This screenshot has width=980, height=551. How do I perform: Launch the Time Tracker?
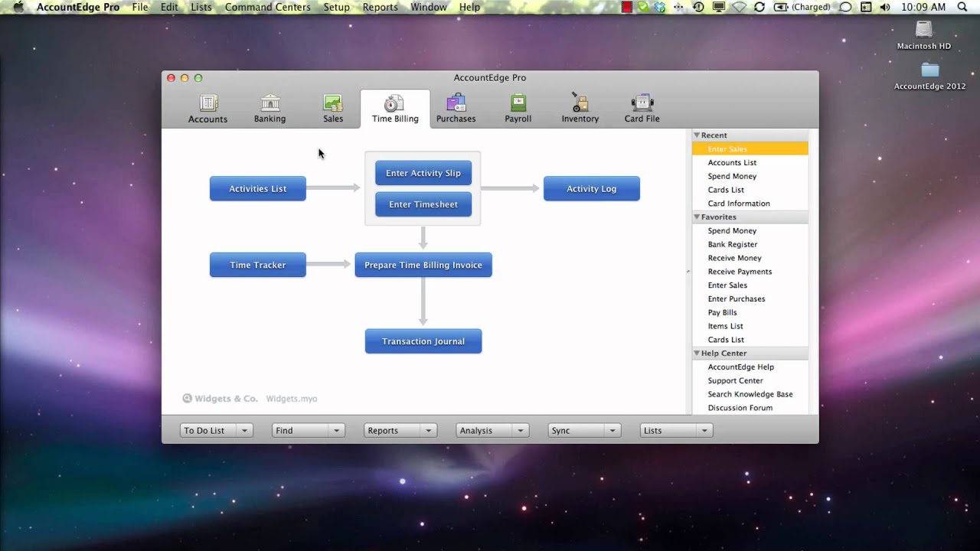click(x=258, y=265)
